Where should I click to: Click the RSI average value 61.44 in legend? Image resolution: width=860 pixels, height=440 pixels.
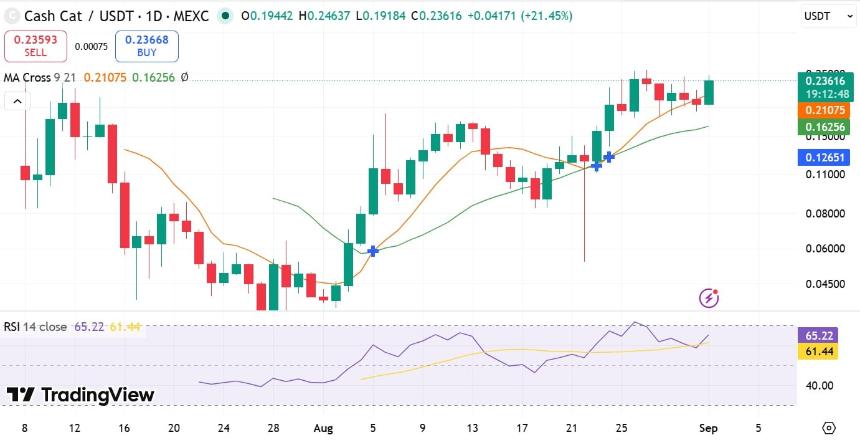point(126,327)
